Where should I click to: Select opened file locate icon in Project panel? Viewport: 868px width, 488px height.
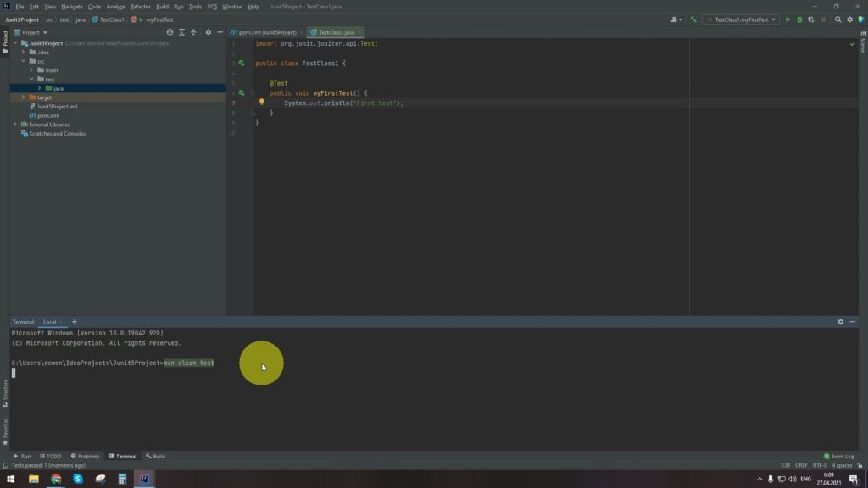point(170,32)
